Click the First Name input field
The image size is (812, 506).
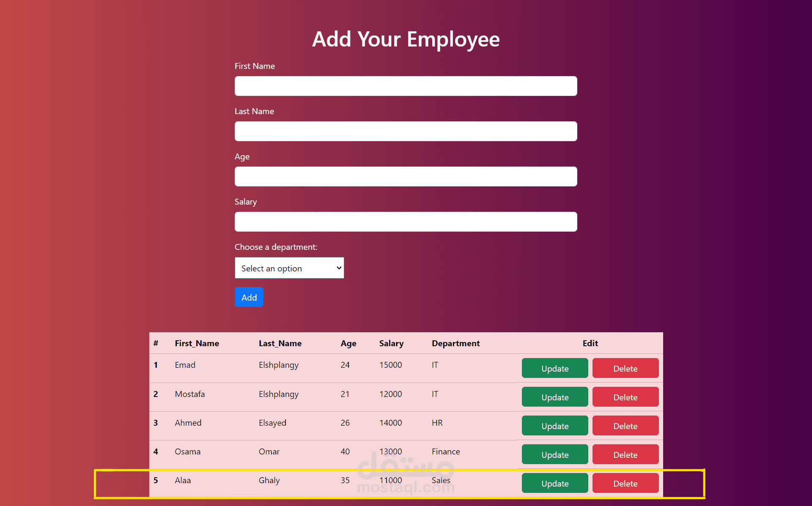pyautogui.click(x=406, y=86)
